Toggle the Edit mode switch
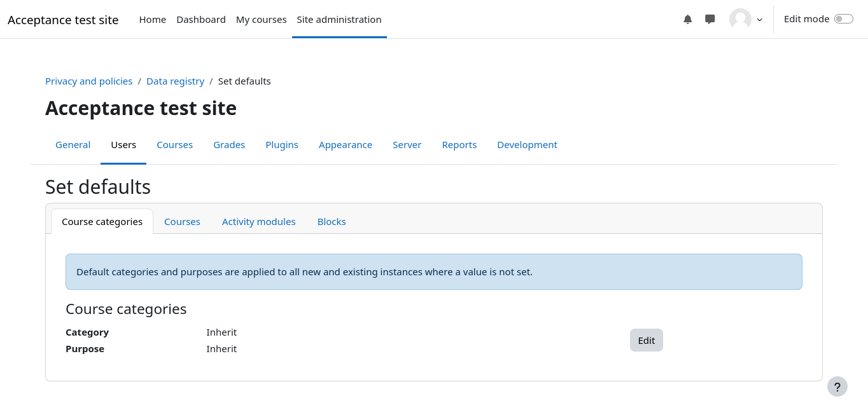Image resolution: width=868 pixels, height=417 pixels. (x=843, y=19)
